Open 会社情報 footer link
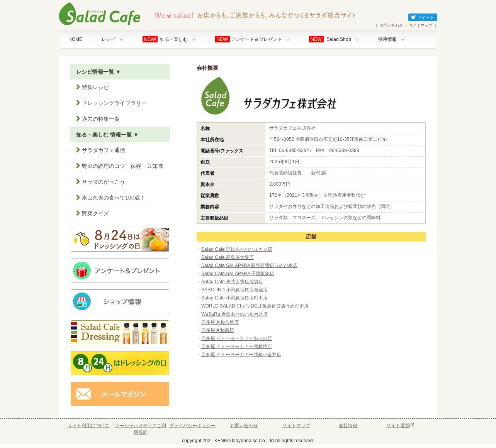 [x=348, y=426]
